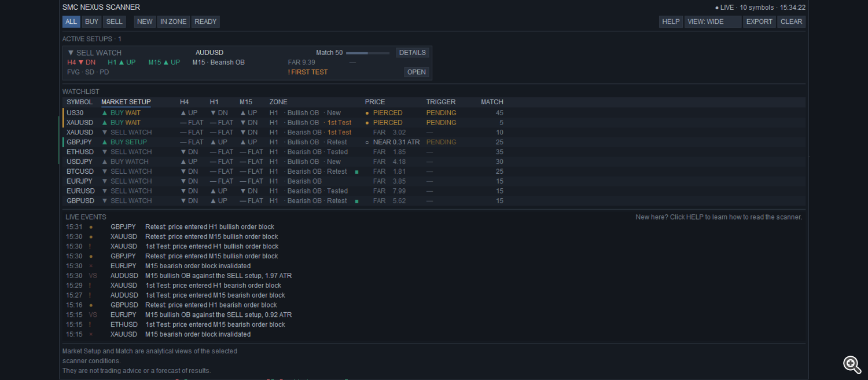Sort watchlist by MARKET SETUP column
Screen dimensions: 868x380
click(x=126, y=102)
